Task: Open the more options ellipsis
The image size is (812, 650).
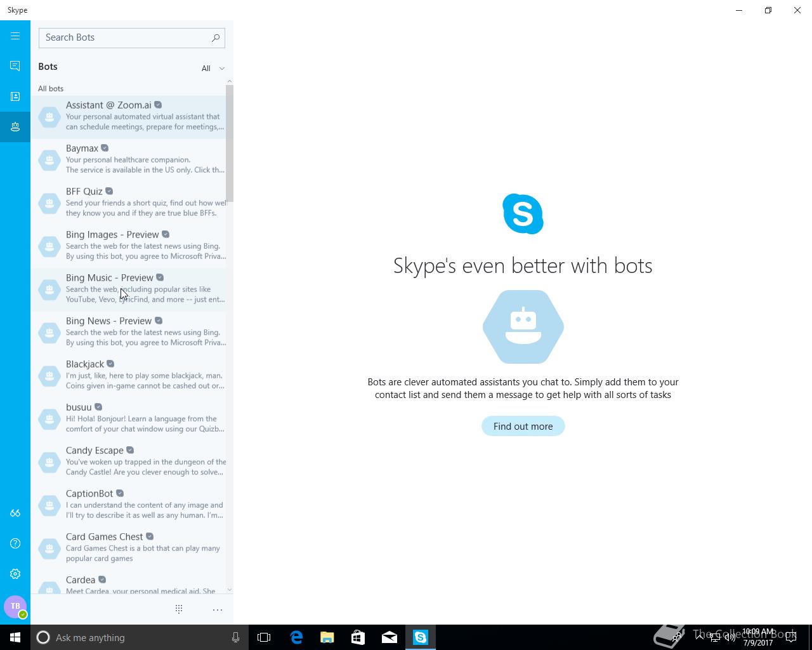Action: pos(218,609)
